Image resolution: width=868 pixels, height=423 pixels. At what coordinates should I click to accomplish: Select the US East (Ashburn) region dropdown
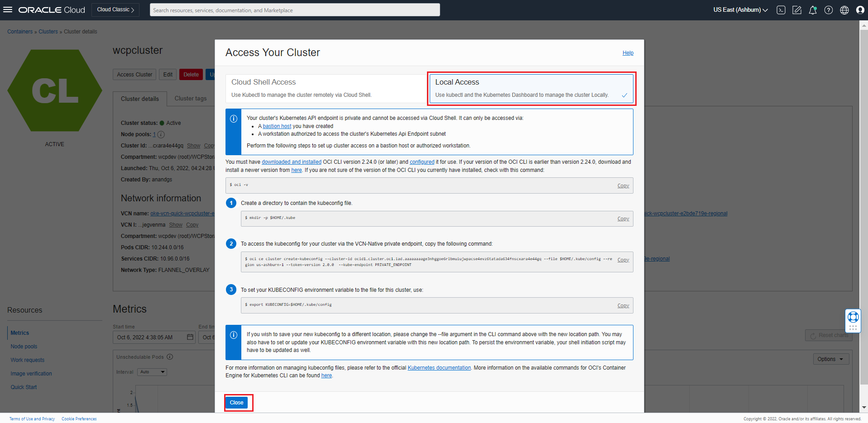point(740,10)
